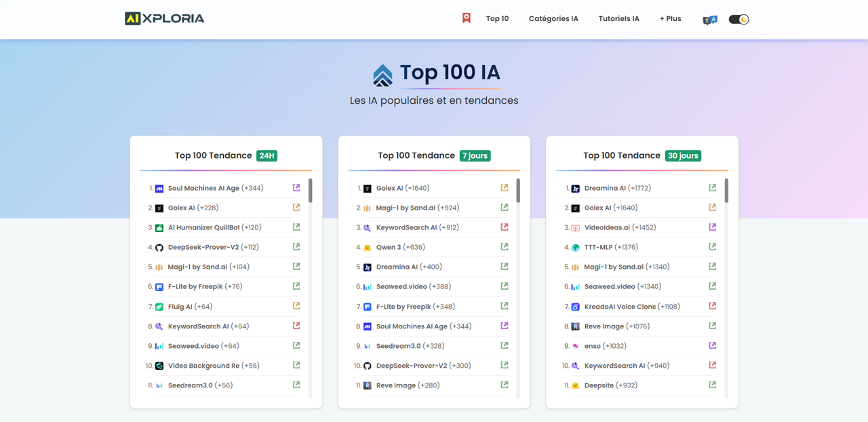Open external link for KeywordSearch AI in 24H list
The height and width of the screenshot is (422, 868).
[x=296, y=326]
